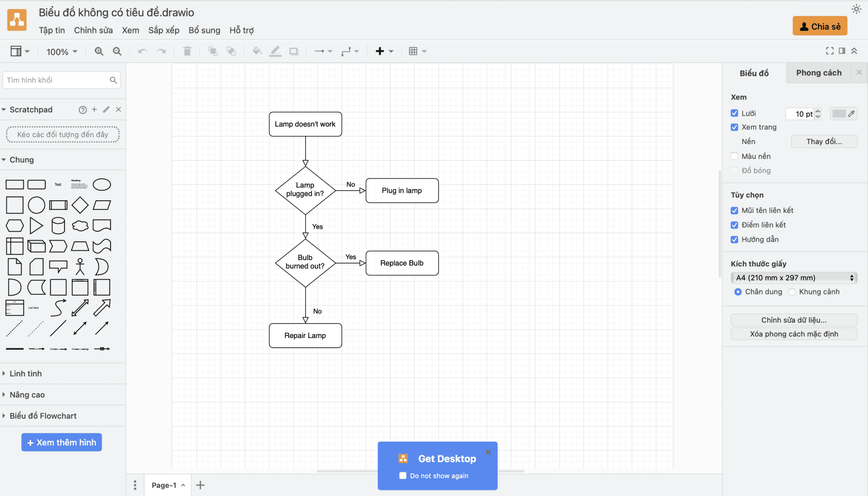This screenshot has width=868, height=496.
Task: Toggle the Hướng dẫn checkbox
Action: (734, 239)
